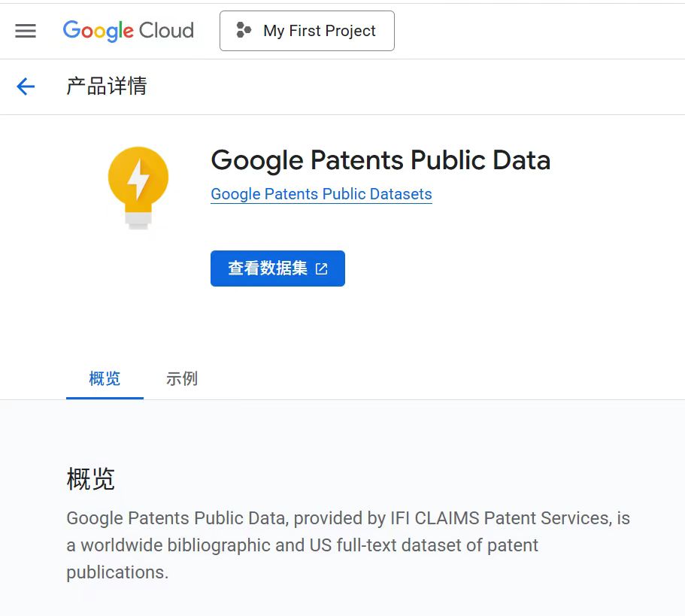Switch to the 概览 tab

pyautogui.click(x=105, y=378)
